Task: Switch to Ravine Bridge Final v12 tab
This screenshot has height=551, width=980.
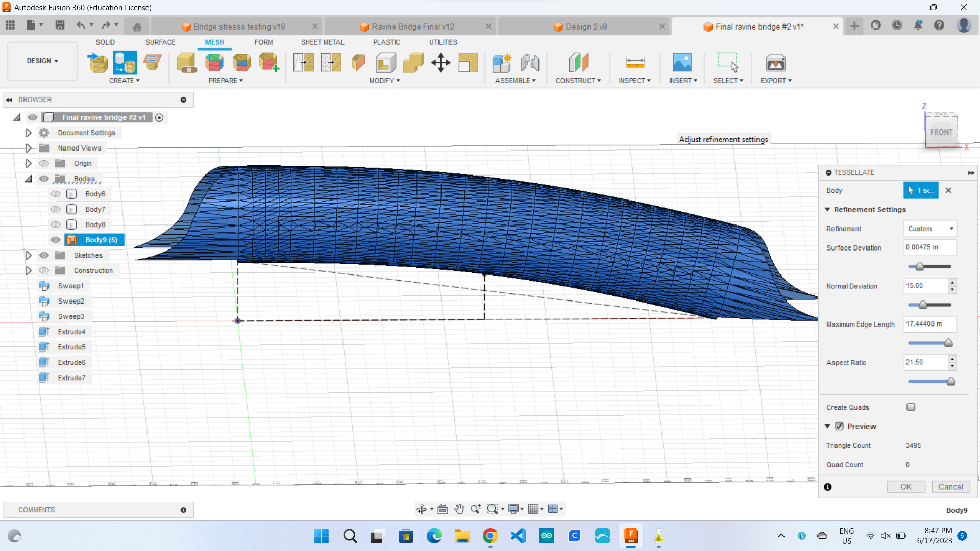Action: (x=412, y=27)
